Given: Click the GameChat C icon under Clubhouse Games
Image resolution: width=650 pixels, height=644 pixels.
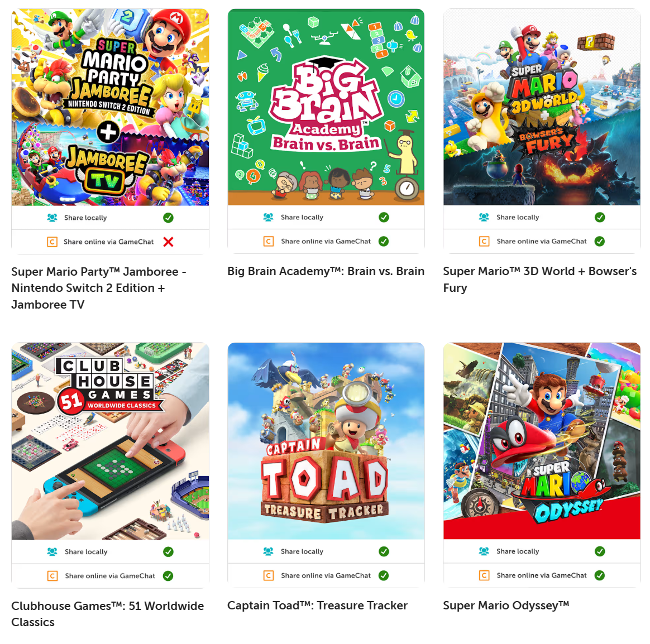Looking at the screenshot, I should [x=52, y=576].
